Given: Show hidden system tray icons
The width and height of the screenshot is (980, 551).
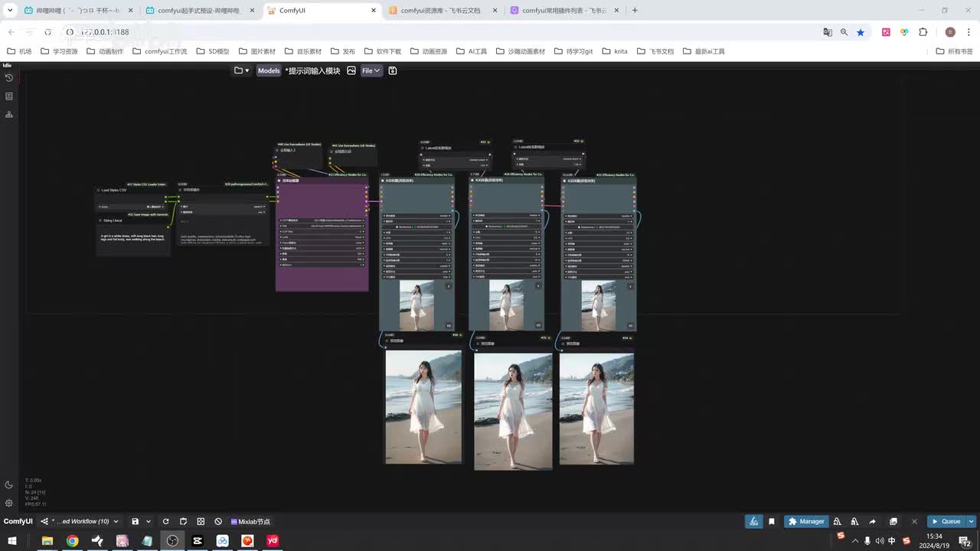Looking at the screenshot, I should coord(855,541).
